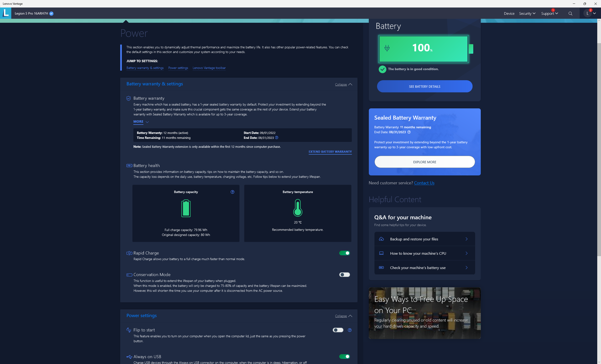
Task: Click the Lenovo Vantage L logo icon
Action: 6,13
